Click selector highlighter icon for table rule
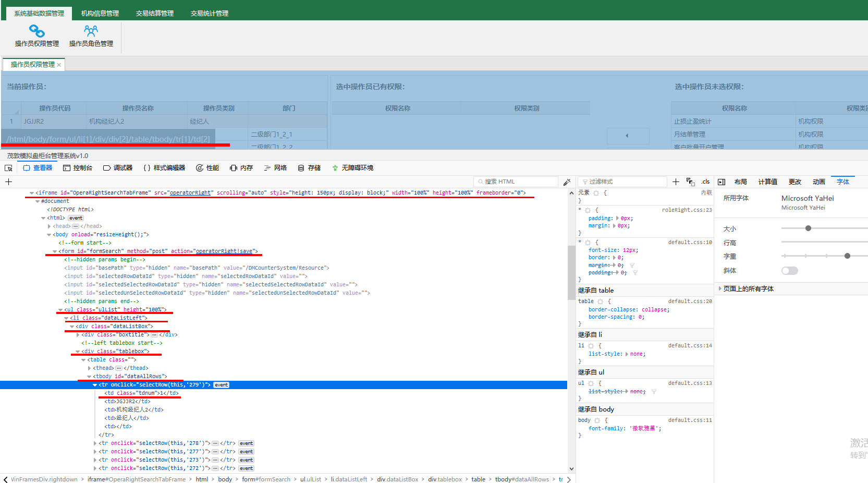The width and height of the screenshot is (868, 483). [x=600, y=301]
